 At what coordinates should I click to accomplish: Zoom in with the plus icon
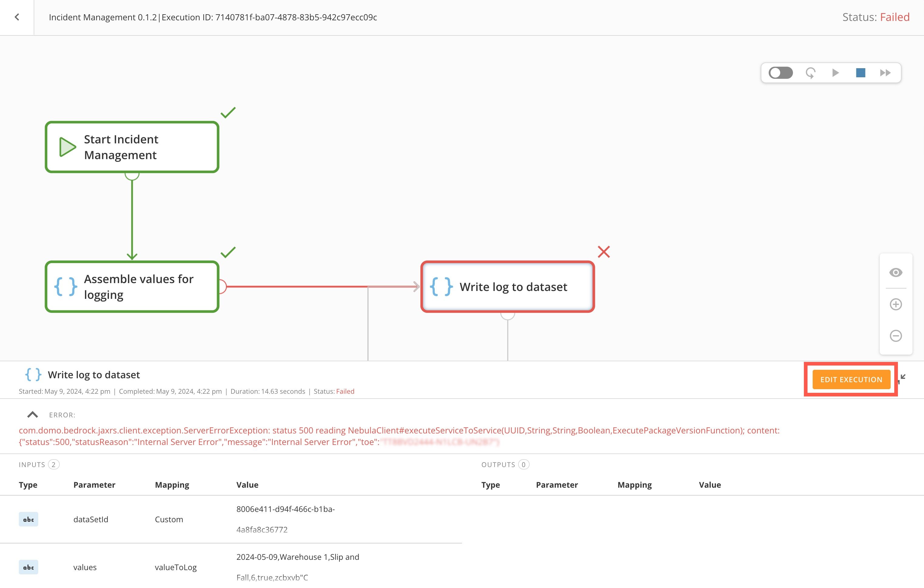pos(895,304)
